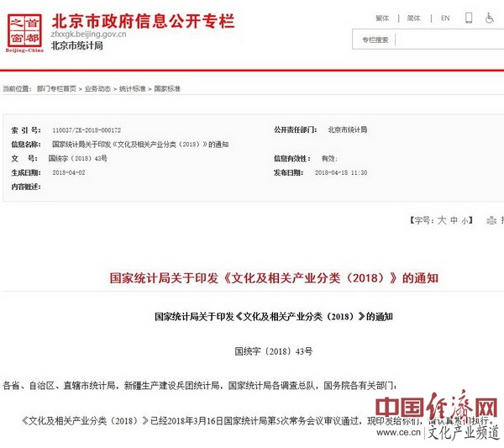Switch to Traditional Chinese (繁体)
The width and height of the screenshot is (504, 448).
tap(382, 18)
